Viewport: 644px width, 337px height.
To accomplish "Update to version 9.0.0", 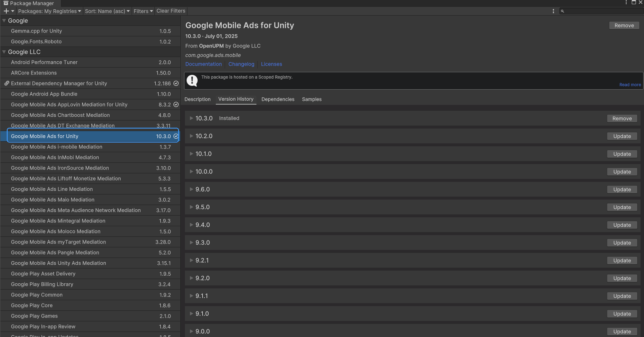I will click(x=622, y=332).
